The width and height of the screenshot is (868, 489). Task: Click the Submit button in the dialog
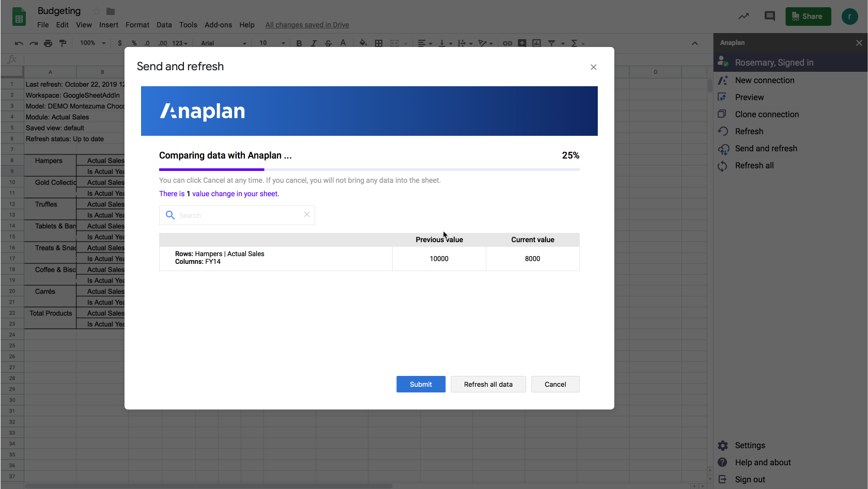click(421, 384)
